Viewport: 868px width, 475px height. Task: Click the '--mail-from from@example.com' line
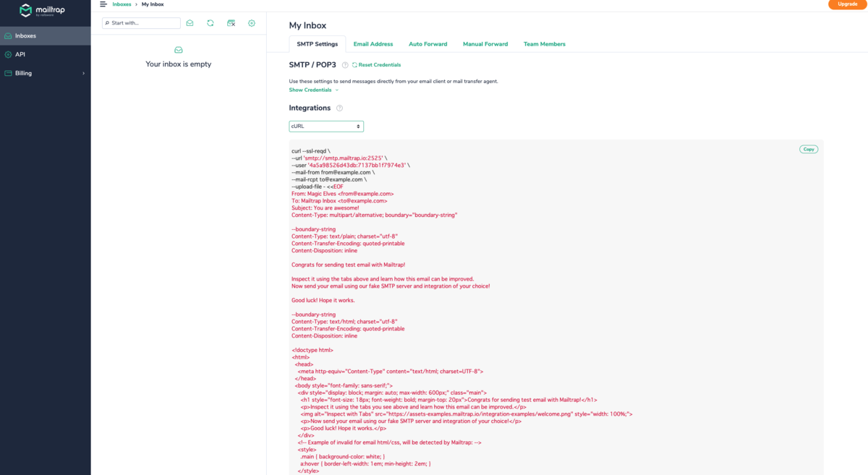click(333, 172)
